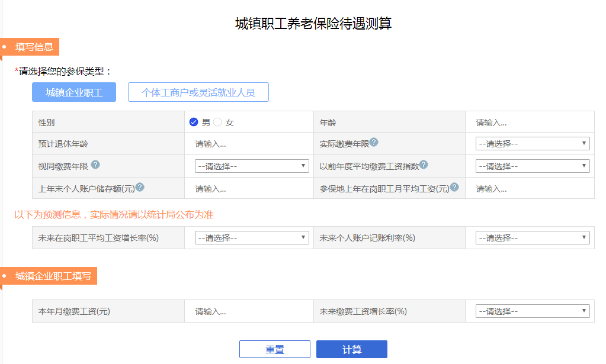Select the 女 gender radio button
The image size is (606, 364).
tap(217, 122)
